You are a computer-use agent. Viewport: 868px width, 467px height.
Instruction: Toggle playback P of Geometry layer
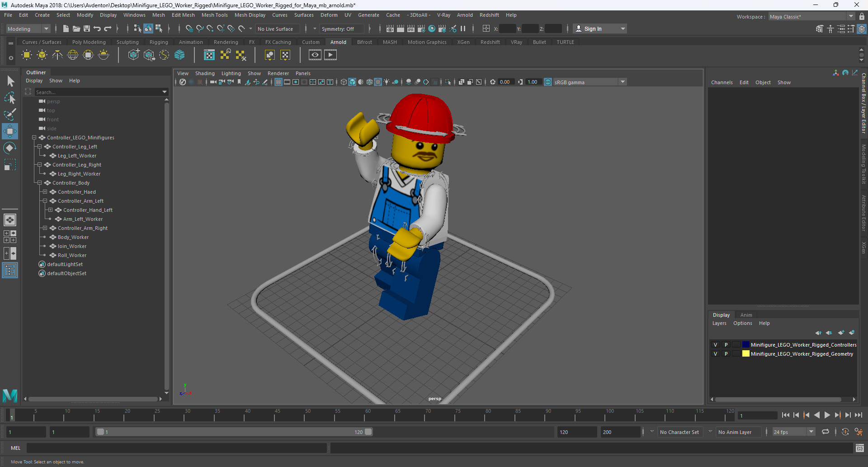[726, 354]
